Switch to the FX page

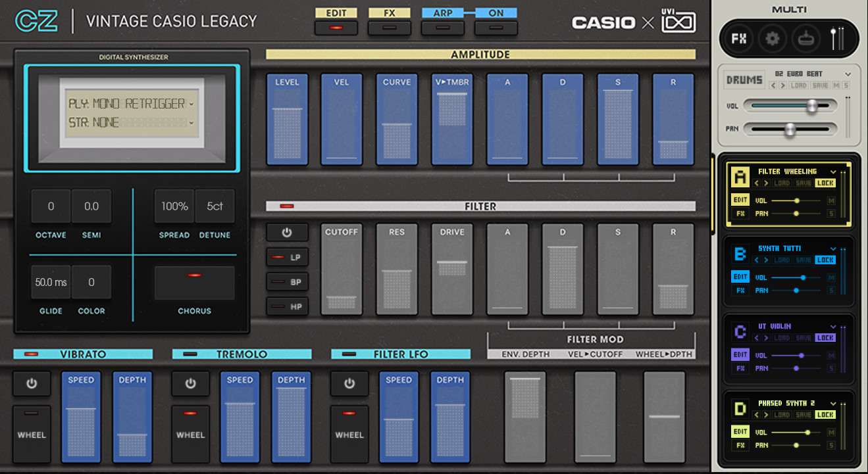tap(389, 28)
